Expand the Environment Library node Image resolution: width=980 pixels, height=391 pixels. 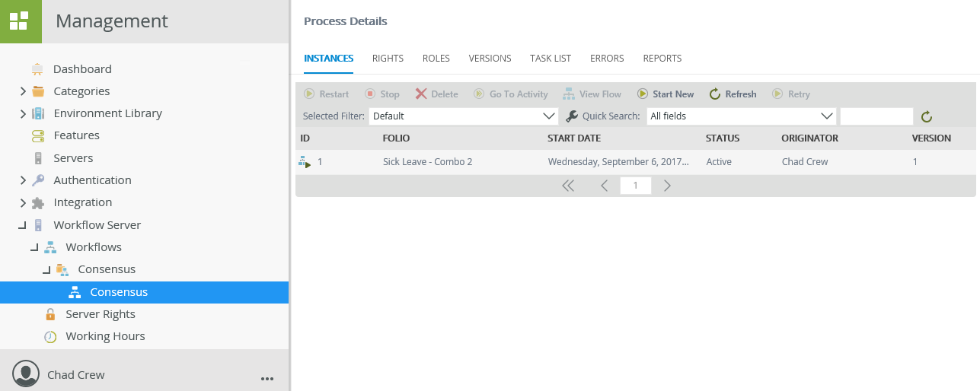[x=23, y=113]
